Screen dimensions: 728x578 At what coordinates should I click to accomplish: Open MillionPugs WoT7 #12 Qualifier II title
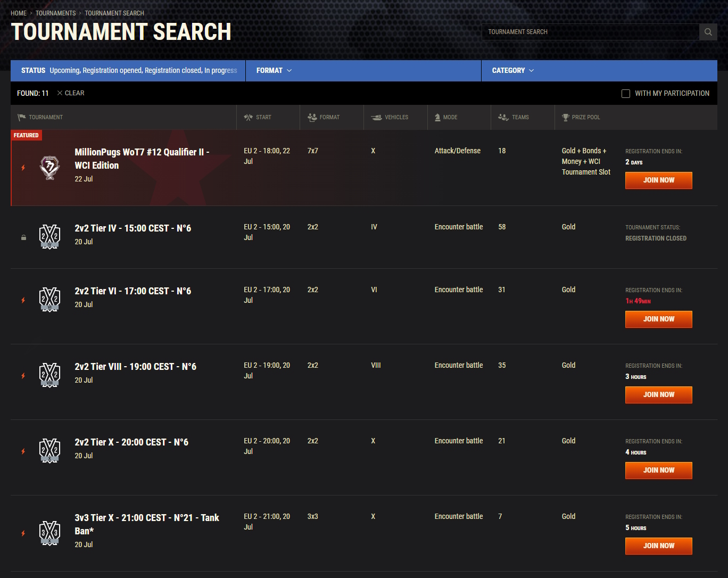[142, 159]
